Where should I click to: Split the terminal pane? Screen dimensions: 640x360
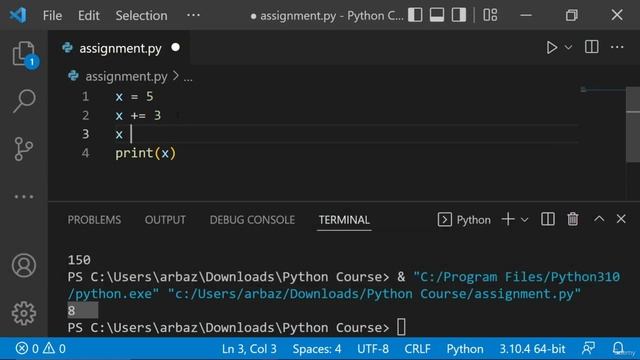(547, 219)
